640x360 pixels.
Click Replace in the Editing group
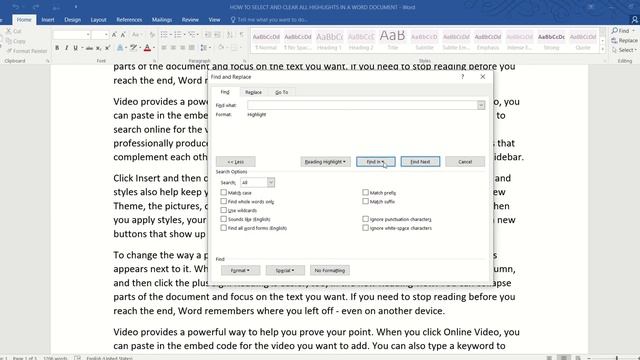click(624, 40)
